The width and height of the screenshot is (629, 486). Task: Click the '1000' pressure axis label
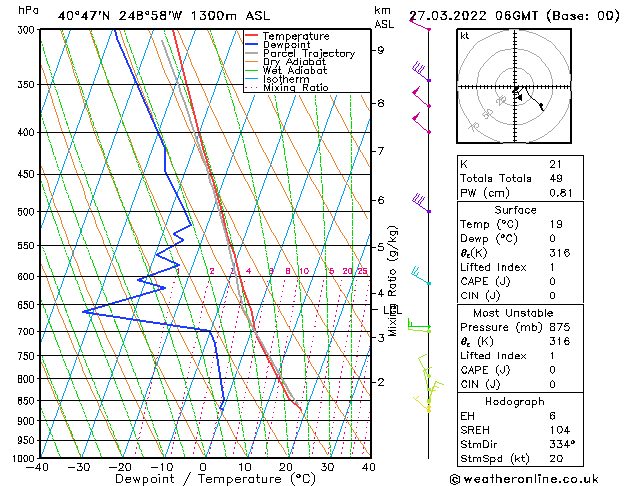(x=26, y=458)
